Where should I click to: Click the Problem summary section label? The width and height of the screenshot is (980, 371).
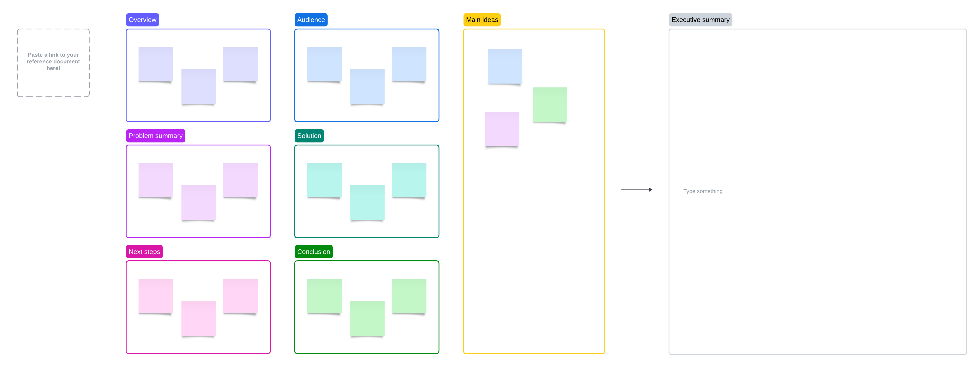point(156,136)
